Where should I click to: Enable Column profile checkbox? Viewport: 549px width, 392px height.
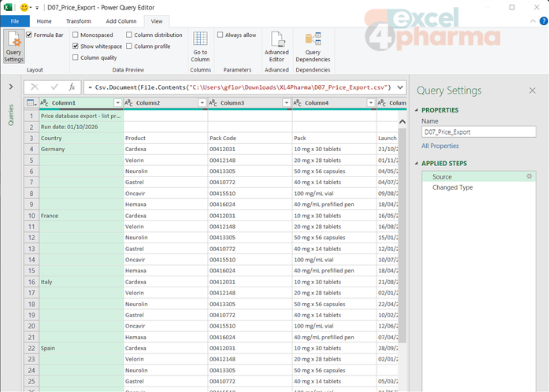point(129,46)
